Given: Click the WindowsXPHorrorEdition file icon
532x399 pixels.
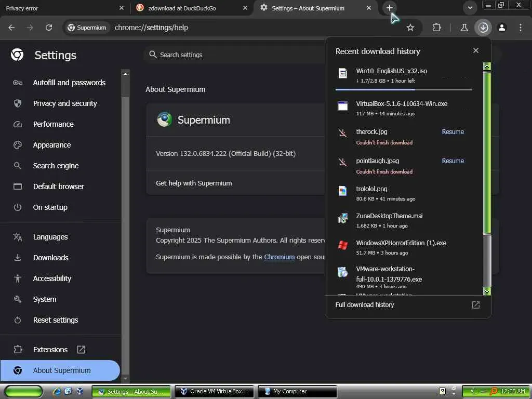Looking at the screenshot, I should [x=343, y=245].
